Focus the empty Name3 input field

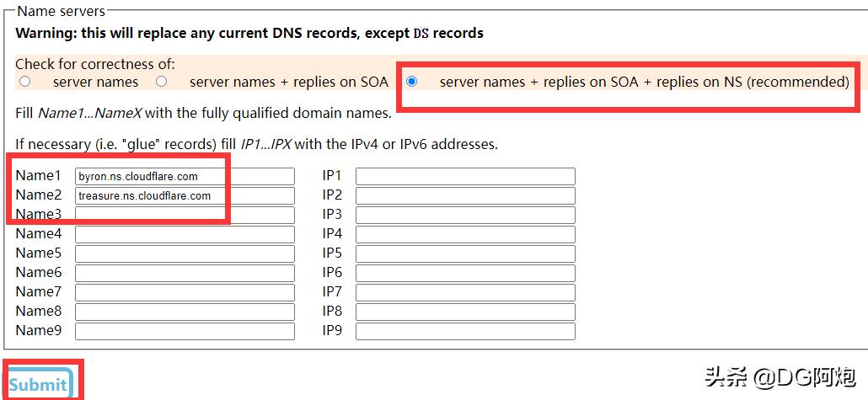click(185, 215)
